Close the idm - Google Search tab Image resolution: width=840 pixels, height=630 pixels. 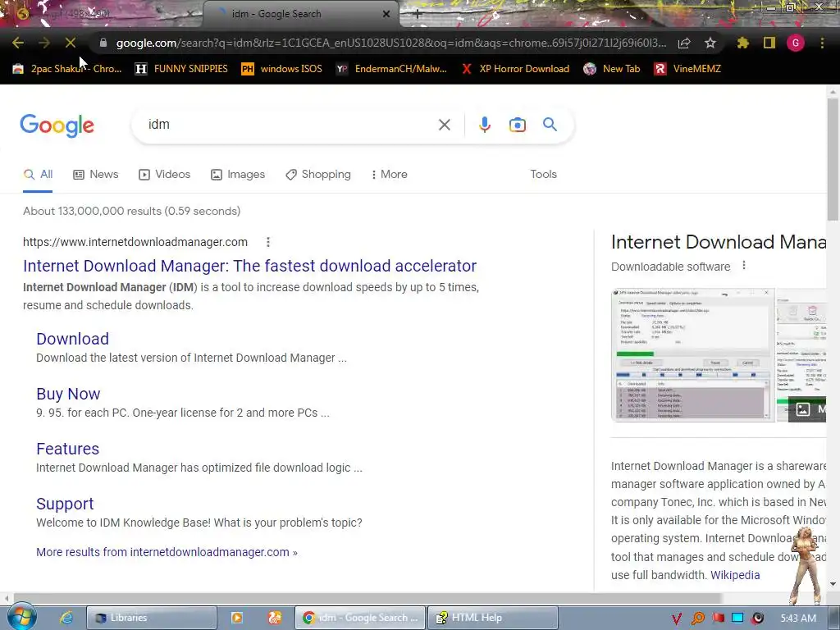pyautogui.click(x=386, y=14)
